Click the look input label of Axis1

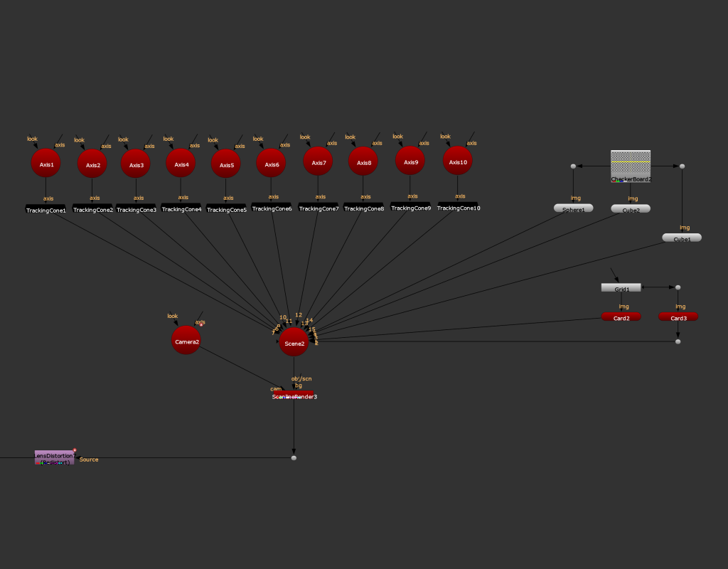(x=32, y=139)
